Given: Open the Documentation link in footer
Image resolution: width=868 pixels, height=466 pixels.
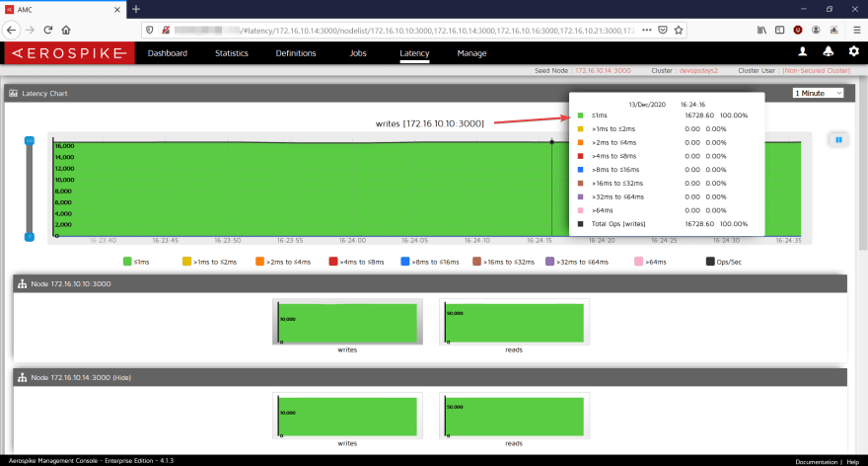Looking at the screenshot, I should tap(816, 462).
